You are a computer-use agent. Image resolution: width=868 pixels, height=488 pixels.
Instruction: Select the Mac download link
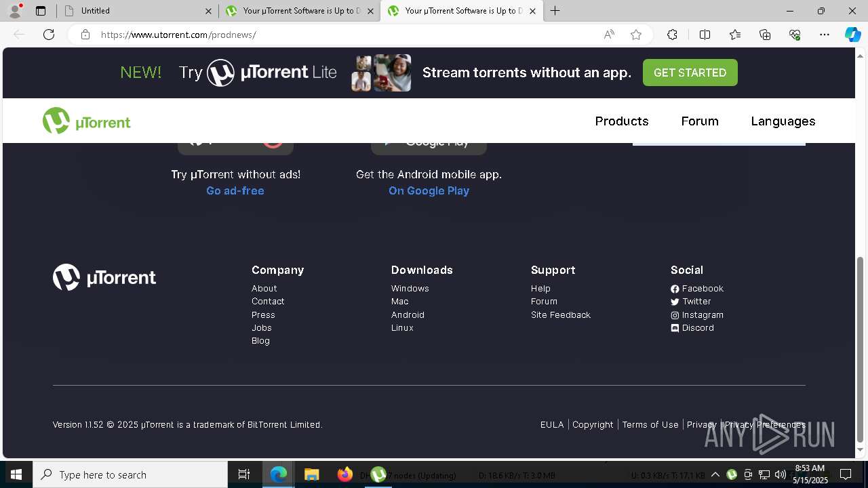[x=400, y=302]
